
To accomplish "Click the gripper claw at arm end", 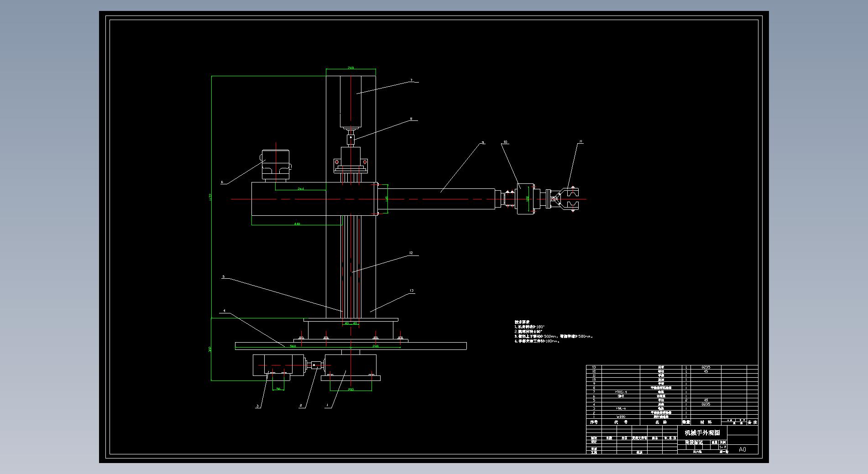I will click(566, 199).
